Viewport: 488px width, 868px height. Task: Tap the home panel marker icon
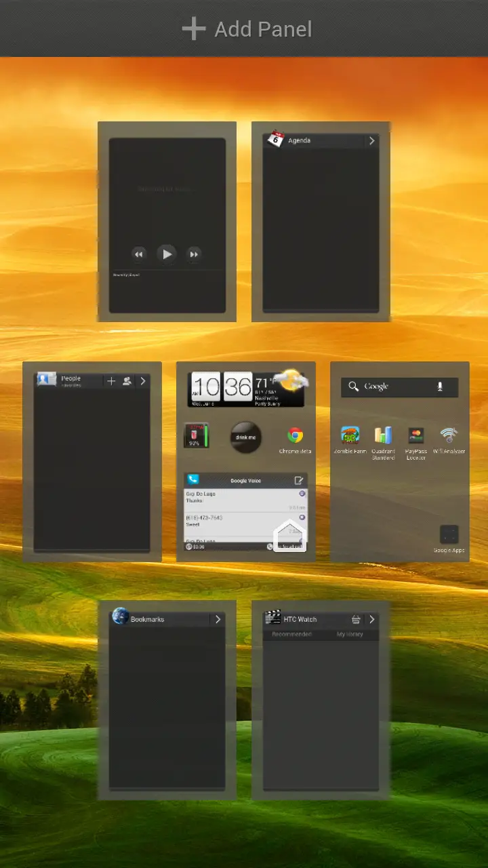point(290,536)
